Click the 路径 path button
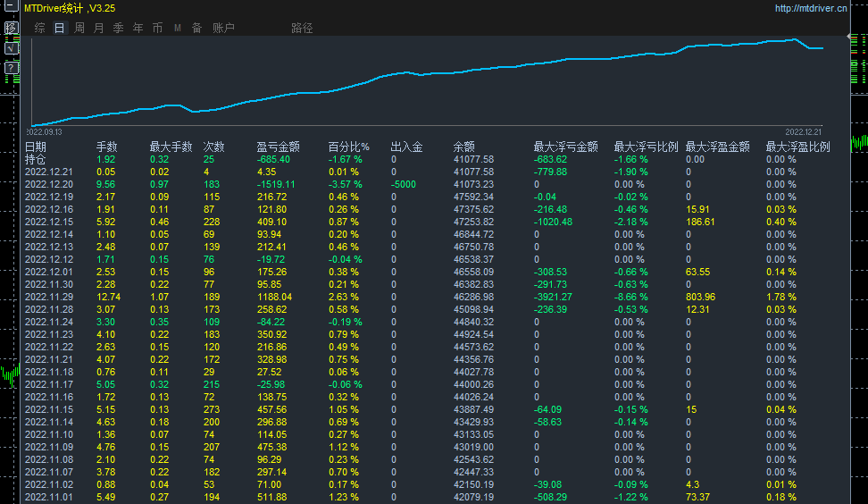The width and height of the screenshot is (868, 504). pos(302,28)
